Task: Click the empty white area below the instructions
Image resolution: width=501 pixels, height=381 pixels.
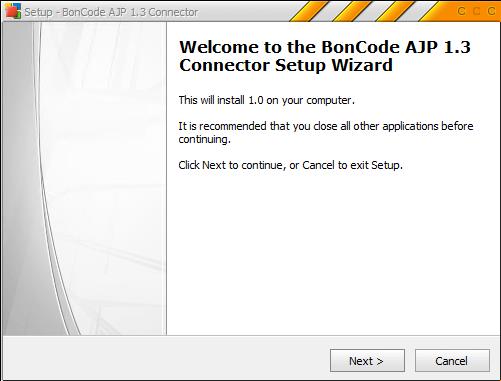Action: pyautogui.click(x=333, y=253)
